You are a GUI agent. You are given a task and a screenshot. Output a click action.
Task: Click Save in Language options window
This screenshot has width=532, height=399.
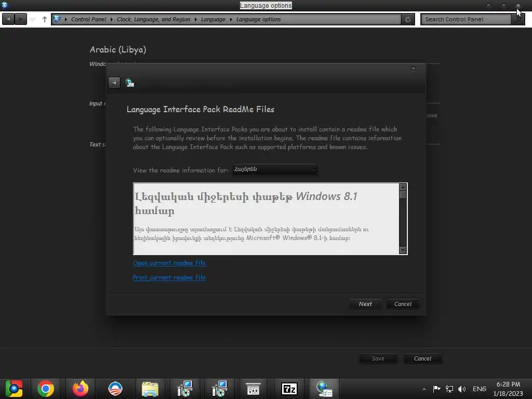click(x=378, y=358)
